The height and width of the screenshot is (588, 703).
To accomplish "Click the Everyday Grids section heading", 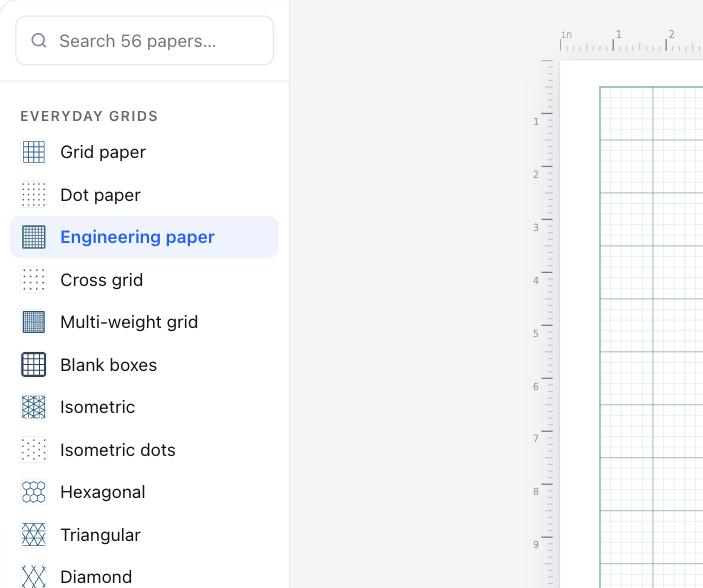I will (x=89, y=116).
